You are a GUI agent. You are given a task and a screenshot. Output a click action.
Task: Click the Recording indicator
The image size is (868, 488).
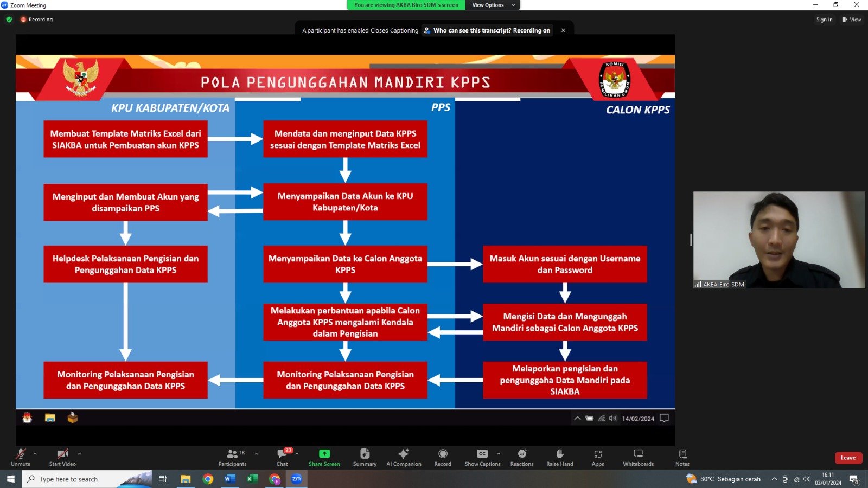point(37,20)
